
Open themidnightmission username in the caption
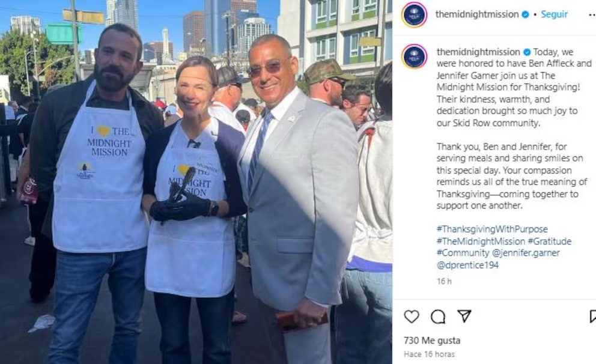tap(478, 52)
